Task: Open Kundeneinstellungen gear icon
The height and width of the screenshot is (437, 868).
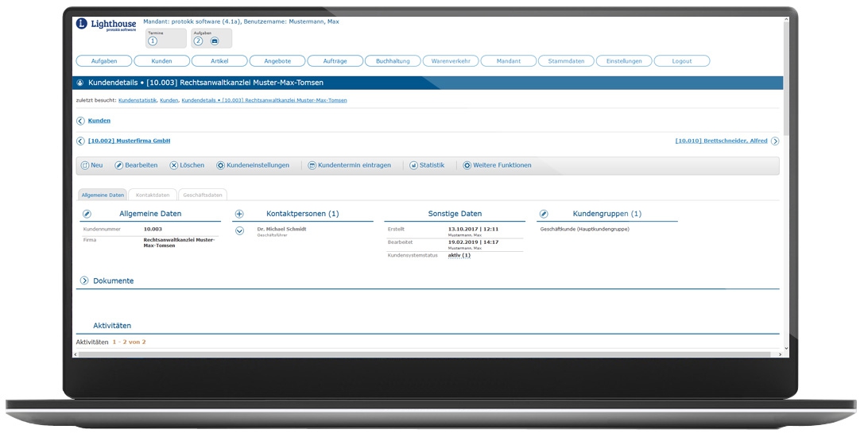Action: point(221,165)
